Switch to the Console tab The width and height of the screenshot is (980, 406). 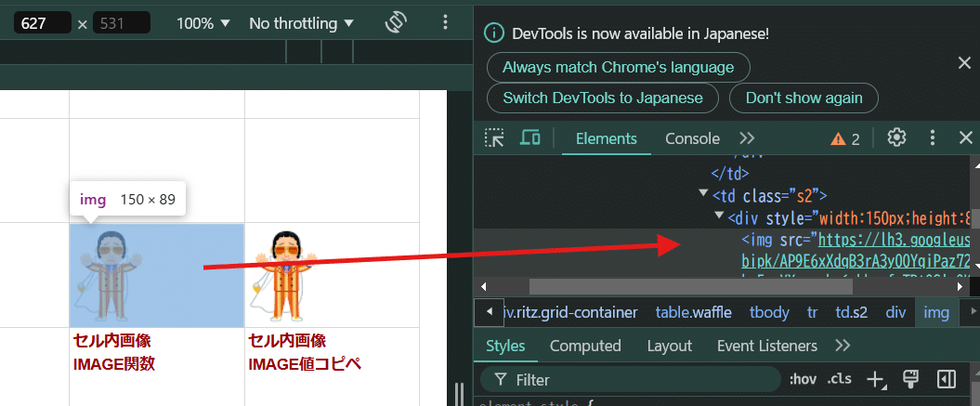point(692,138)
